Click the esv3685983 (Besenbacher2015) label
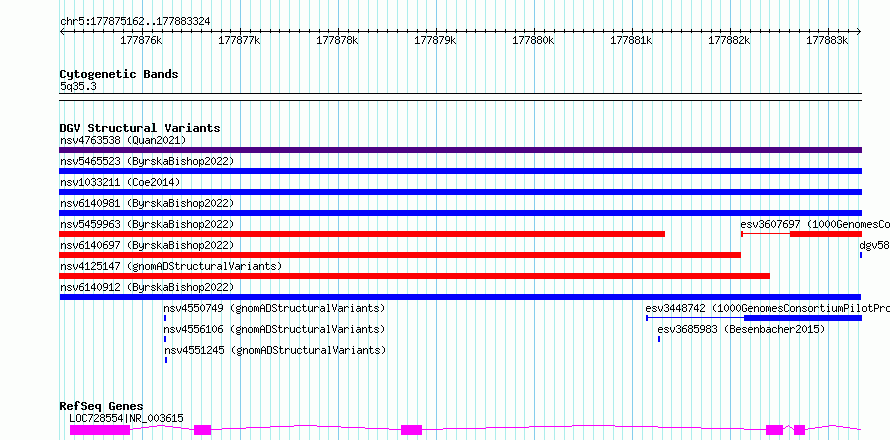 coord(741,329)
